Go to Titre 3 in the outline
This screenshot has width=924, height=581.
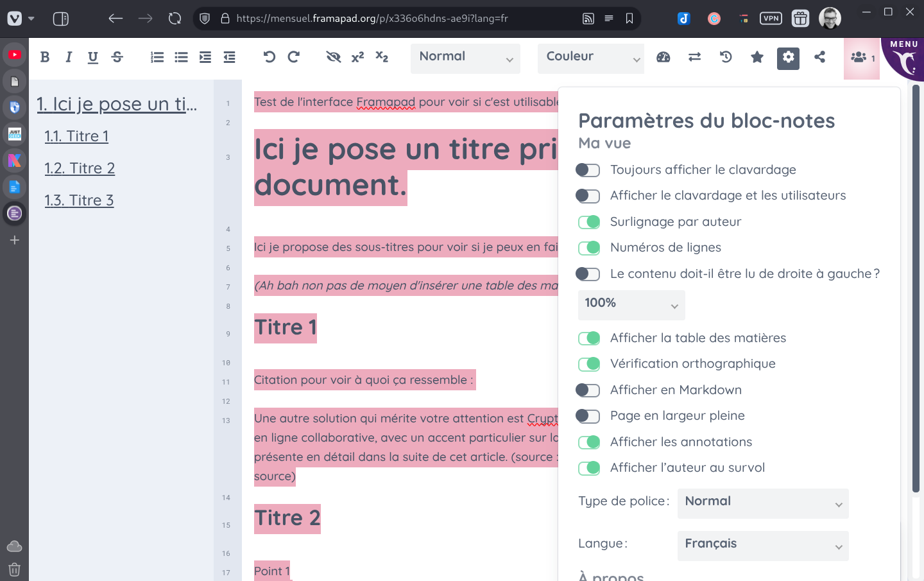click(79, 200)
